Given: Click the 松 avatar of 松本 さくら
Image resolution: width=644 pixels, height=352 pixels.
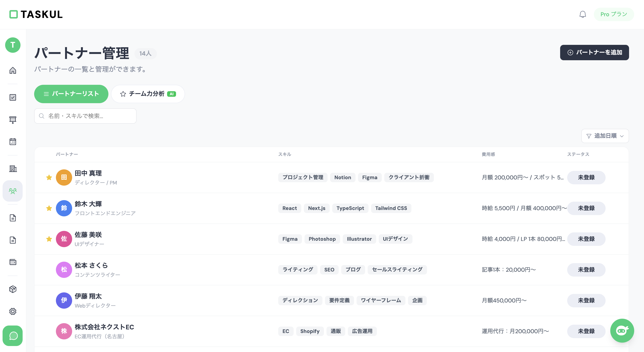Looking at the screenshot, I should coord(64,270).
